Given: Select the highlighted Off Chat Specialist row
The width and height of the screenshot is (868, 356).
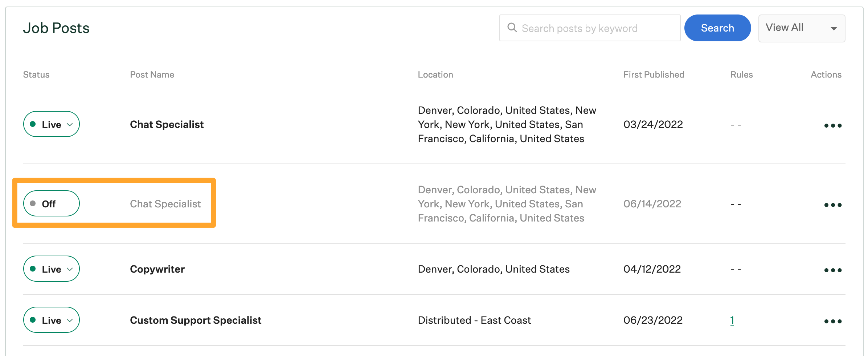Looking at the screenshot, I should click(165, 203).
